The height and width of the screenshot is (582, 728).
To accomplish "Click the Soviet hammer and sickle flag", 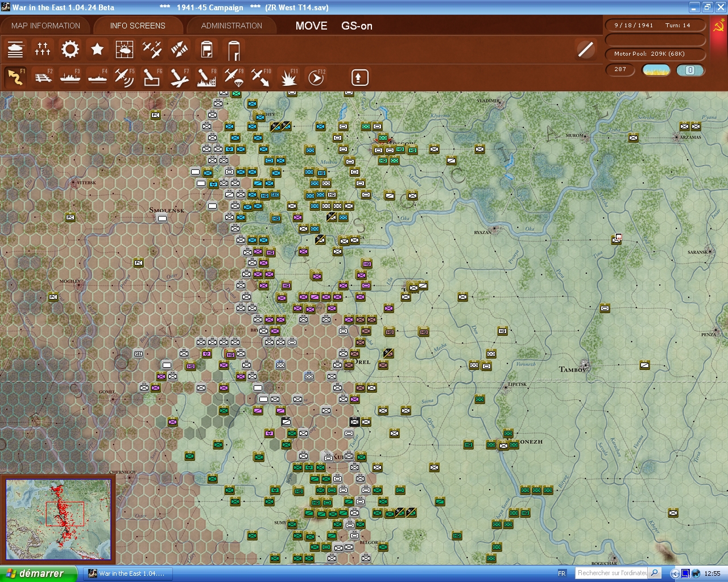I will [718, 26].
